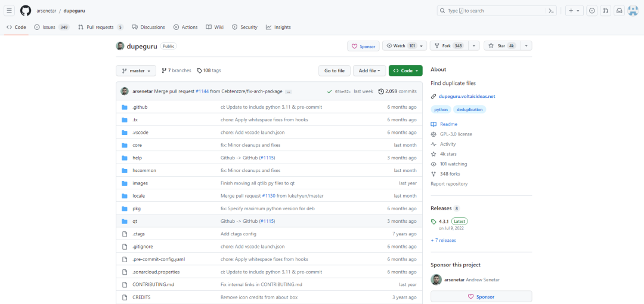This screenshot has width=644, height=304.
Task: Open the green Code dropdown
Action: (405, 70)
